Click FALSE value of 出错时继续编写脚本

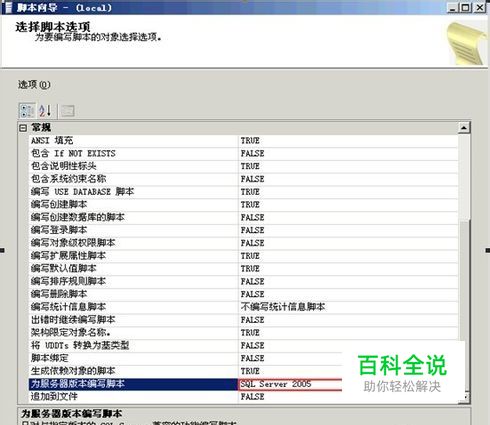pos(252,320)
